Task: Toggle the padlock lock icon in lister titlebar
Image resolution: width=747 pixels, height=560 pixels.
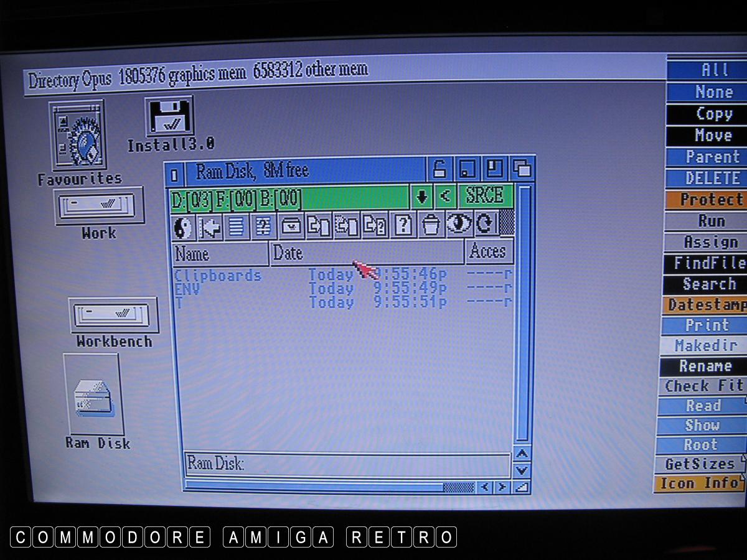Action: [439, 169]
